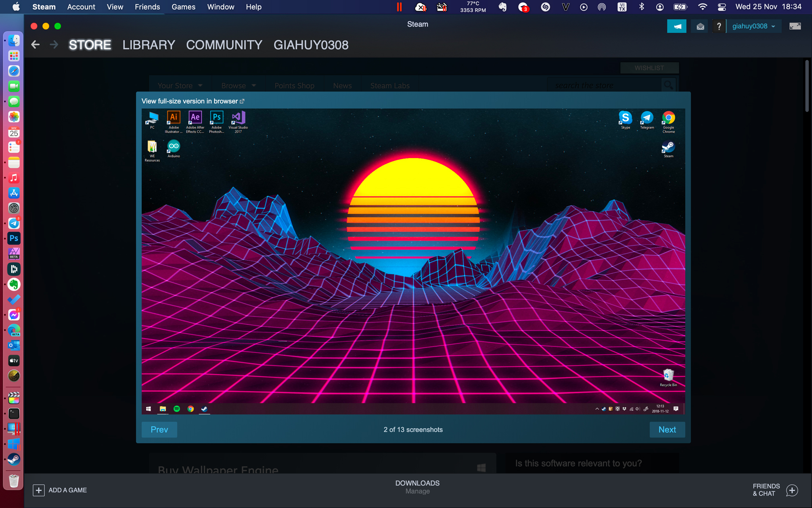Click the Friends & Chat plus icon
The width and height of the screenshot is (812, 508).
(792, 490)
